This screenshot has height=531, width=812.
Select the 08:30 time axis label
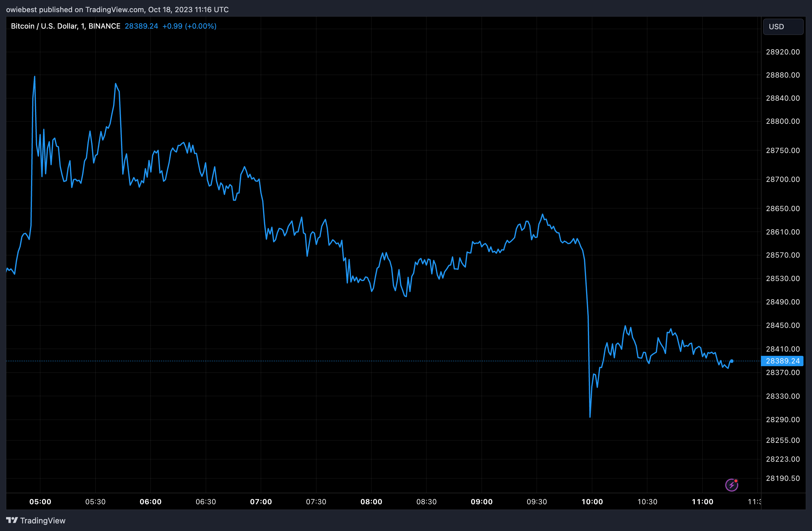coord(426,501)
